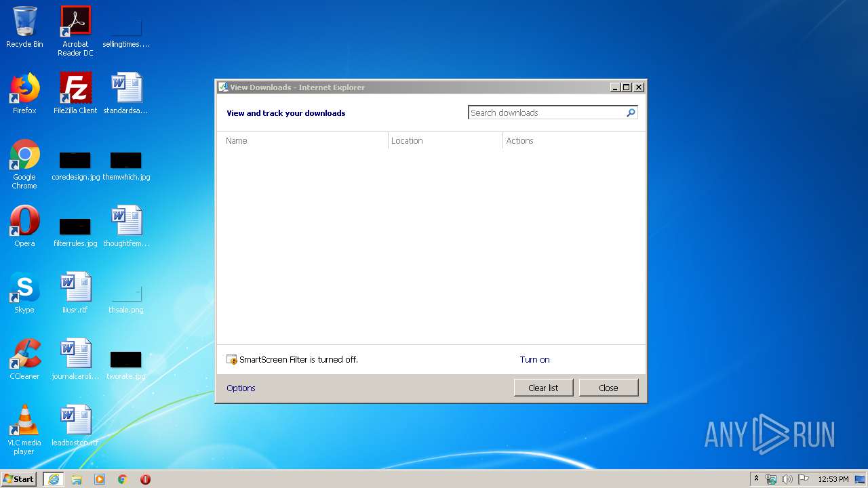
Task: Open Chrome from the taskbar
Action: click(123, 479)
